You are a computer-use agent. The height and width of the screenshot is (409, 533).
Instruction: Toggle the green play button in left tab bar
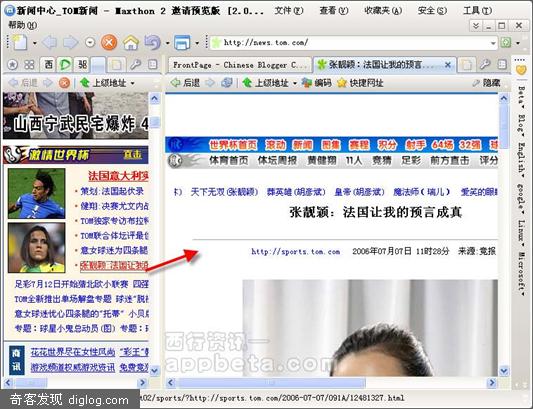click(x=65, y=64)
